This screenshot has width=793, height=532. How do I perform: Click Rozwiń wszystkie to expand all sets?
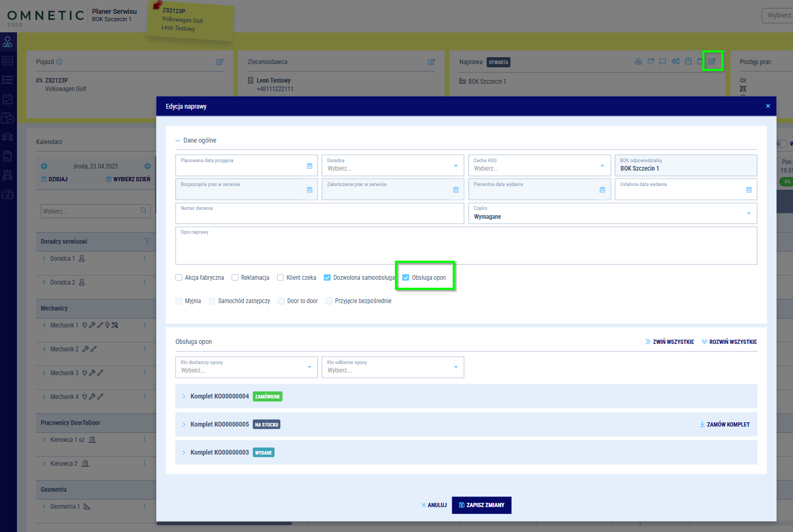pyautogui.click(x=729, y=342)
